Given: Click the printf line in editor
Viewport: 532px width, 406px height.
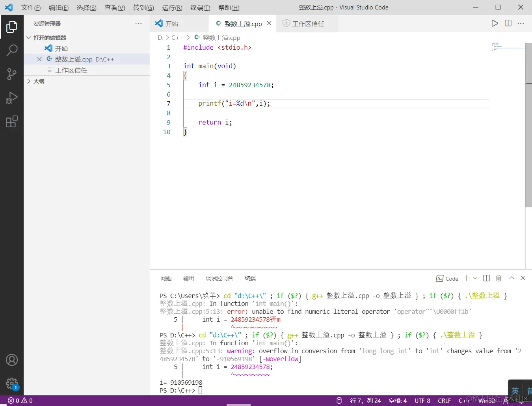Looking at the screenshot, I should pyautogui.click(x=234, y=103).
